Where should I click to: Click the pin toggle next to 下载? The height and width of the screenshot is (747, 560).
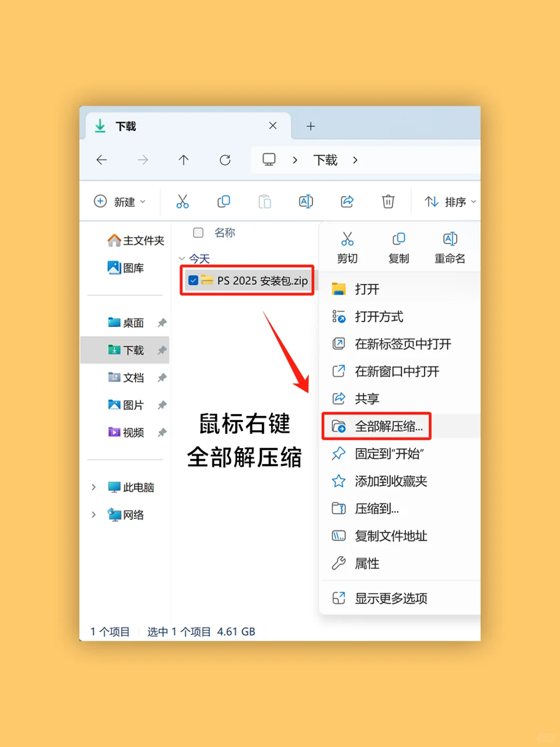coord(162,350)
